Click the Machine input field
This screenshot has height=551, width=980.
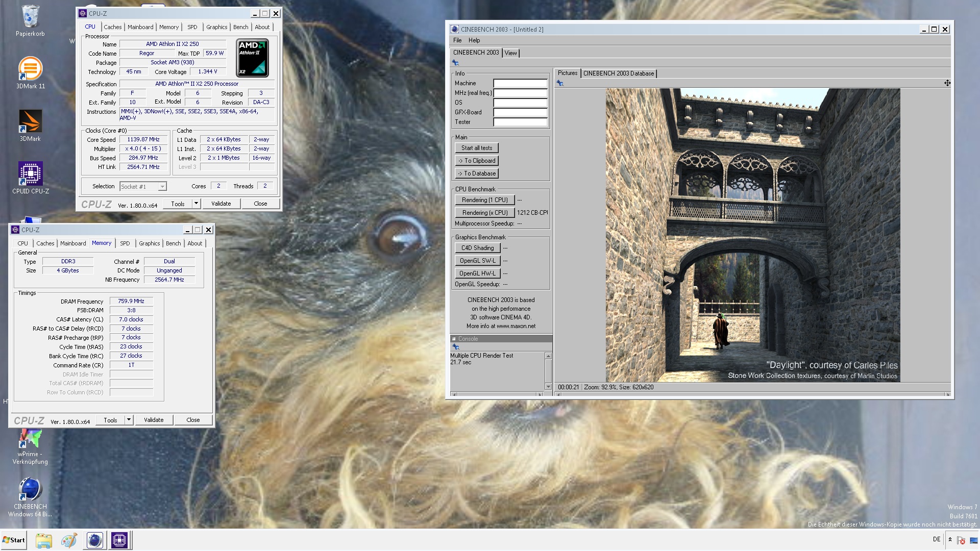pos(520,83)
